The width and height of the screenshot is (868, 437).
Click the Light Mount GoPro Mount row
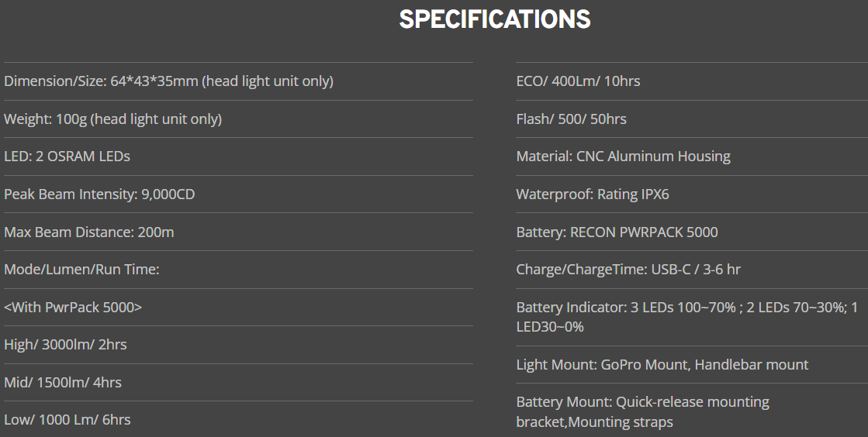click(x=662, y=364)
